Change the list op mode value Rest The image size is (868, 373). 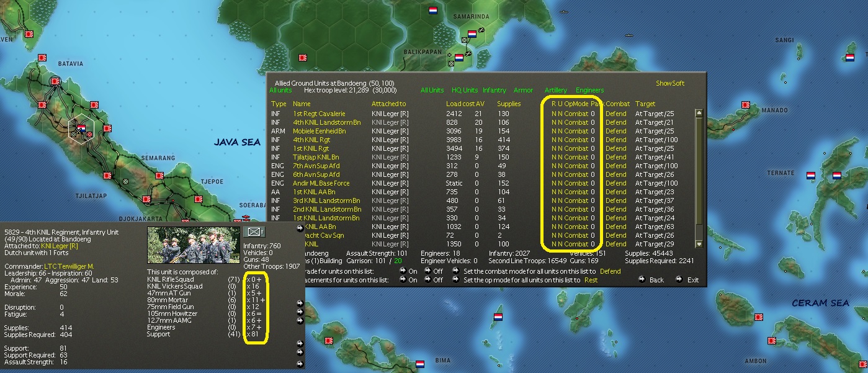point(591,280)
